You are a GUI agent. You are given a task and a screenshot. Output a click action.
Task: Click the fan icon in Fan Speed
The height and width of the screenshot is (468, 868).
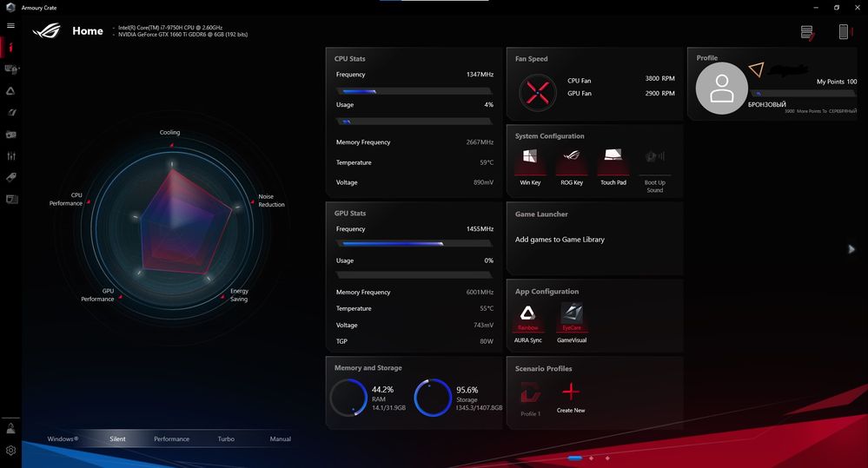538,92
